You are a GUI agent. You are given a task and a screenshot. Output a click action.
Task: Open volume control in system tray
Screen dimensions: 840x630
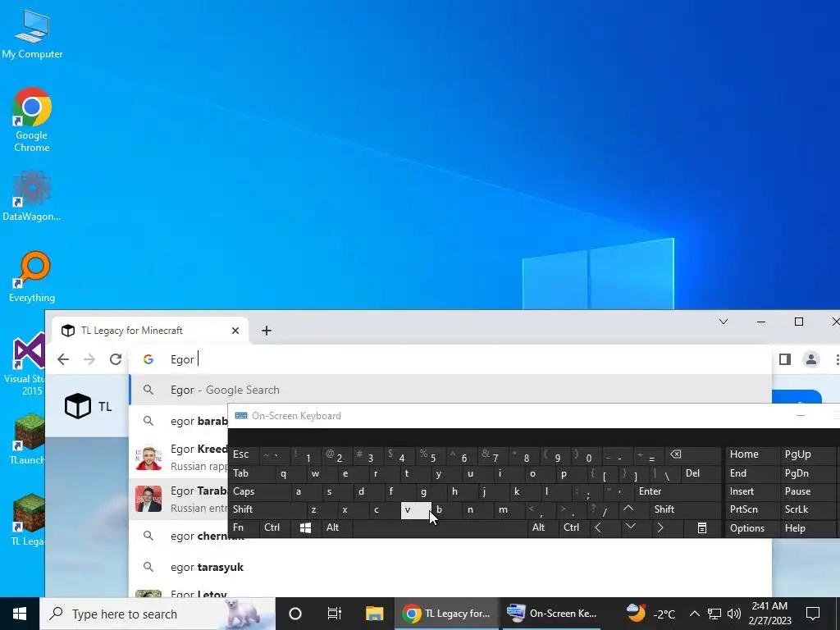734,614
